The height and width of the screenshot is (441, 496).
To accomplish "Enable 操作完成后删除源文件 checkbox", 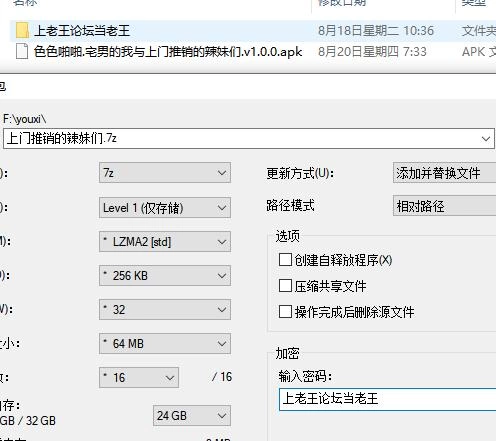I will (285, 312).
